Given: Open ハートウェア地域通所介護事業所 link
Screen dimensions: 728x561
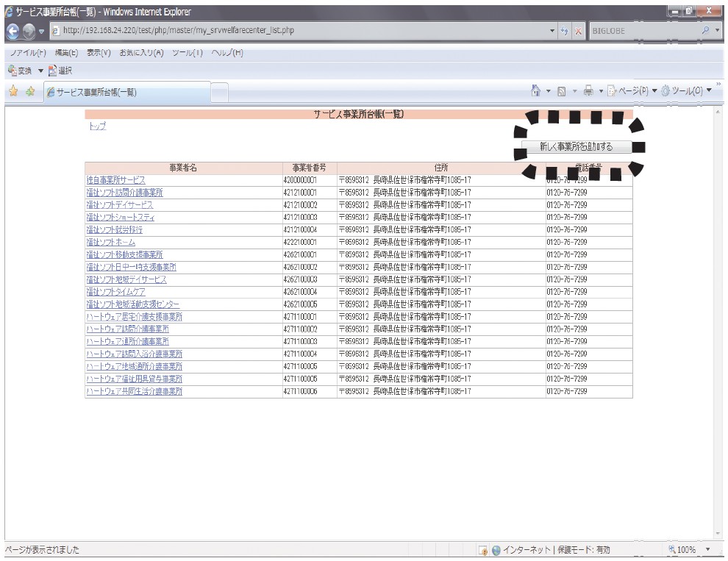Looking at the screenshot, I should pyautogui.click(x=134, y=366).
